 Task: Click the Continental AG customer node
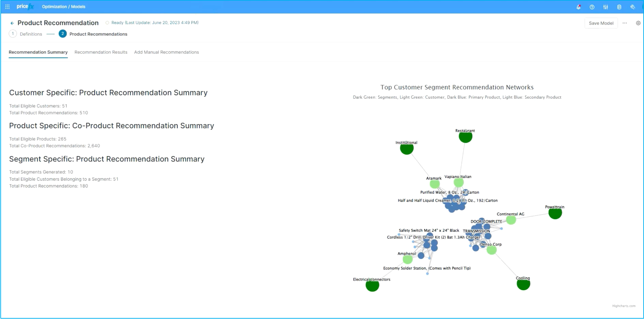point(511,220)
